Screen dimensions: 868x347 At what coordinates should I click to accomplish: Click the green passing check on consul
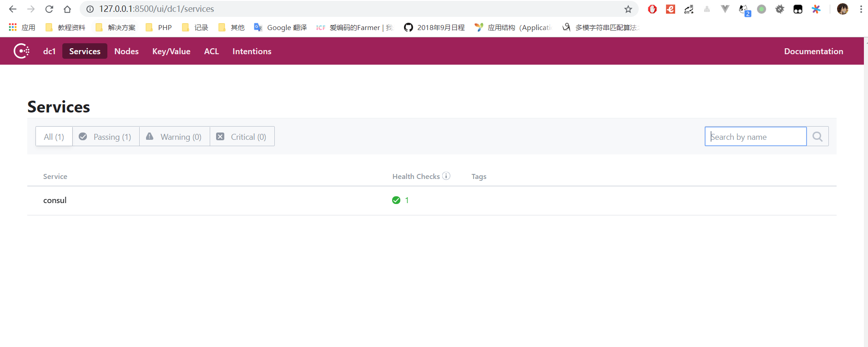pos(396,200)
